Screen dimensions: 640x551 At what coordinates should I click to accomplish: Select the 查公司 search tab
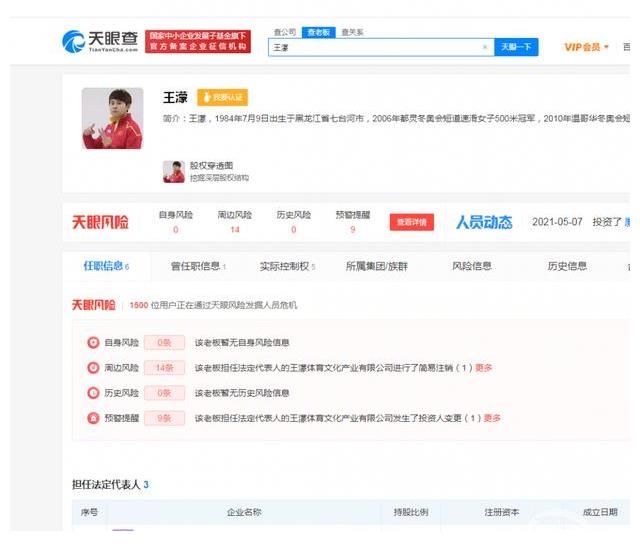[x=284, y=32]
